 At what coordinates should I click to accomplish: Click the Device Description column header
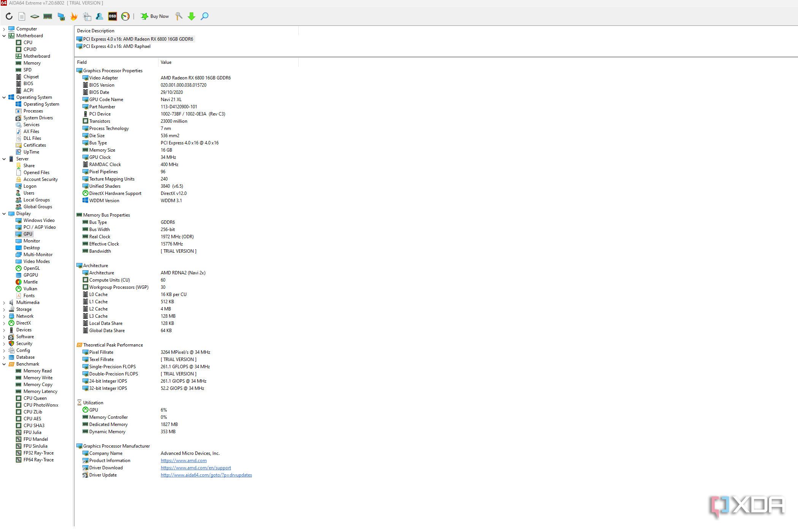click(186, 31)
